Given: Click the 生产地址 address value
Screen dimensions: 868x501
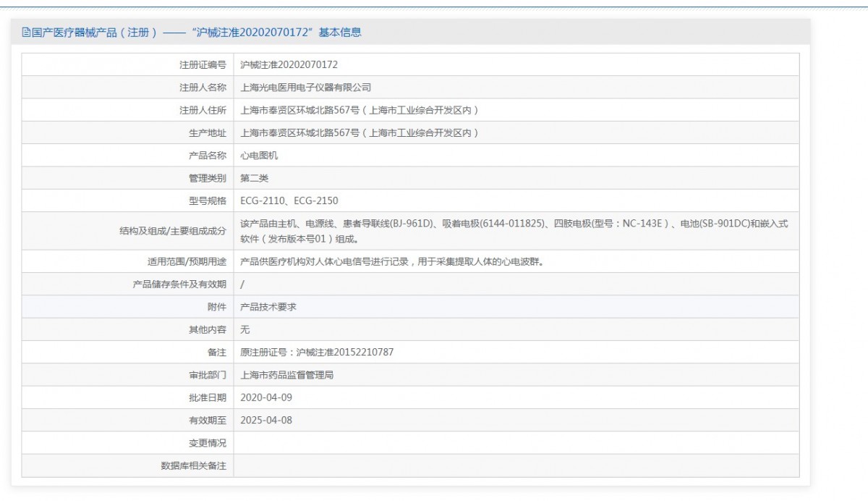Looking at the screenshot, I should (x=359, y=133).
